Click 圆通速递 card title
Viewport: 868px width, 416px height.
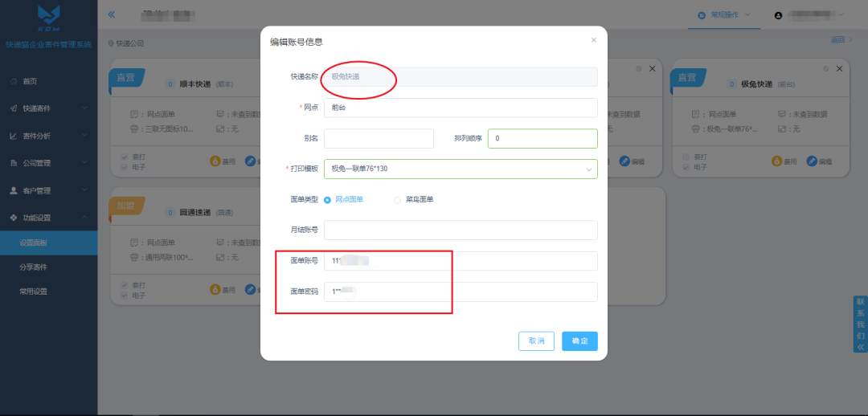coord(195,213)
